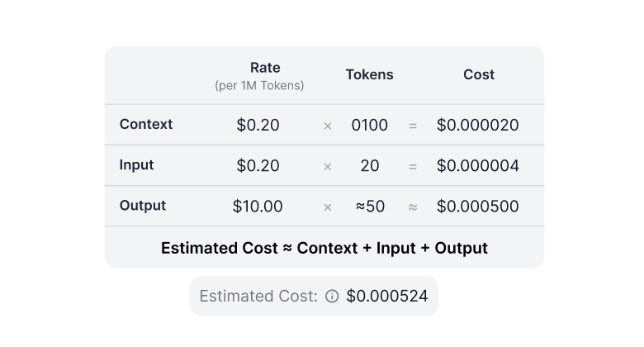Click the Estimated Cost label
The height and width of the screenshot is (347, 644).
[x=258, y=296]
